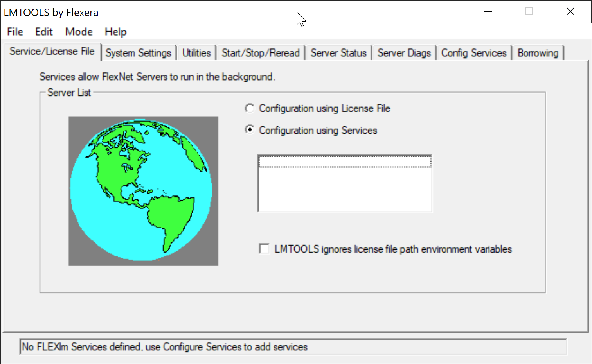Open the File menu
Screen dimensions: 592x364
click(15, 32)
